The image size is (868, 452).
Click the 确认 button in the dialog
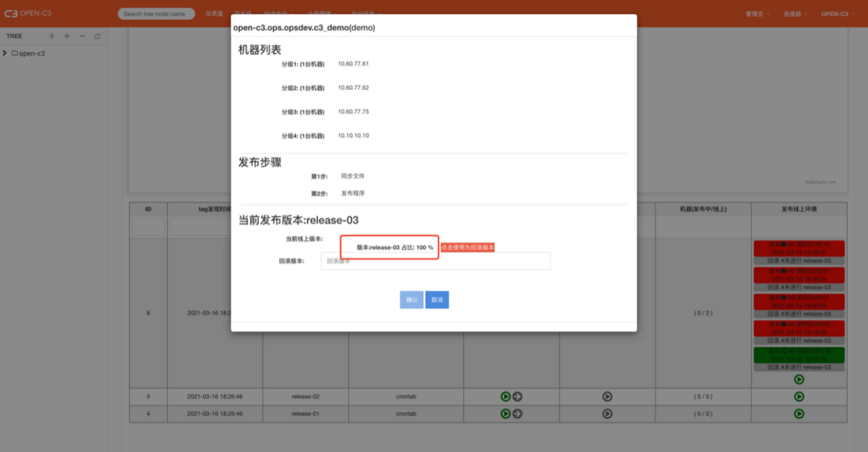click(412, 300)
